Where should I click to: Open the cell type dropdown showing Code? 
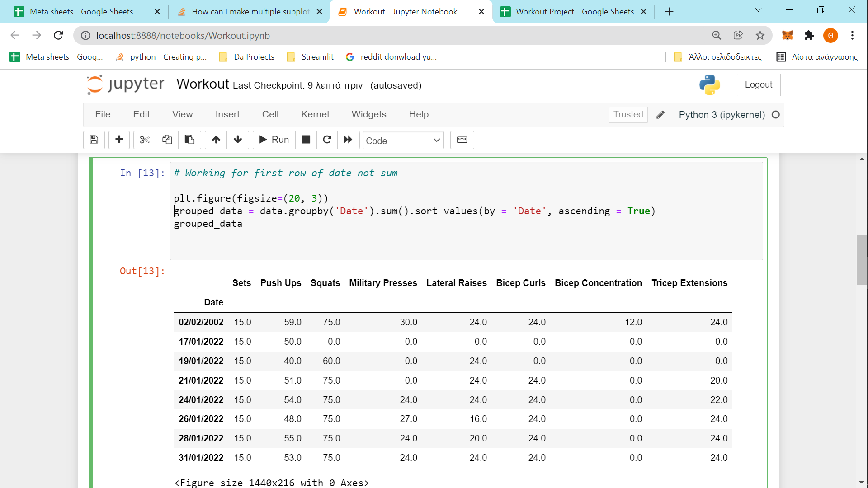(x=403, y=141)
